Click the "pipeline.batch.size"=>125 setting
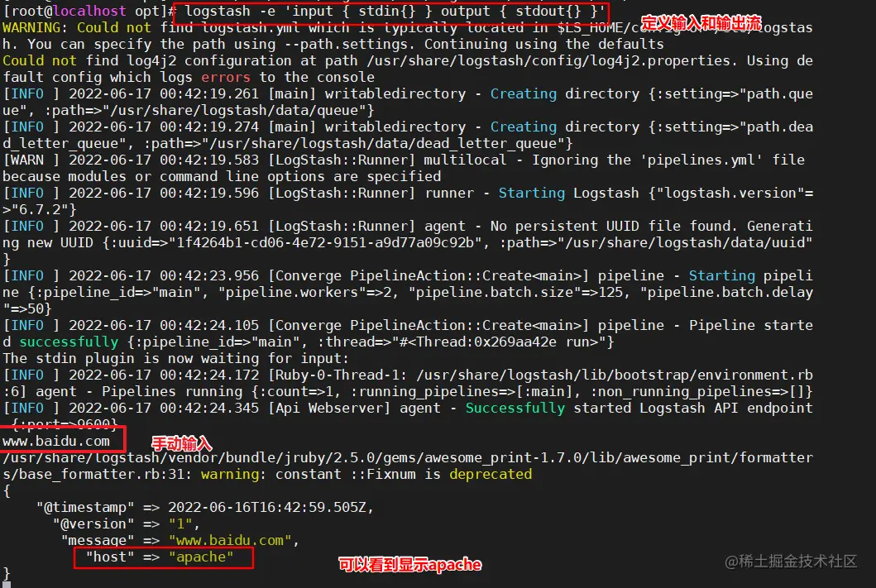The image size is (876, 588). [x=515, y=292]
